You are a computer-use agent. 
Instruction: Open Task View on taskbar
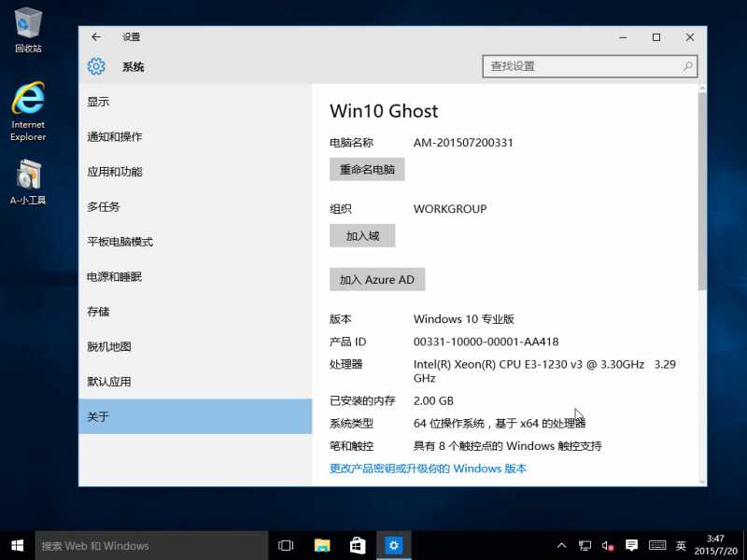(x=286, y=546)
